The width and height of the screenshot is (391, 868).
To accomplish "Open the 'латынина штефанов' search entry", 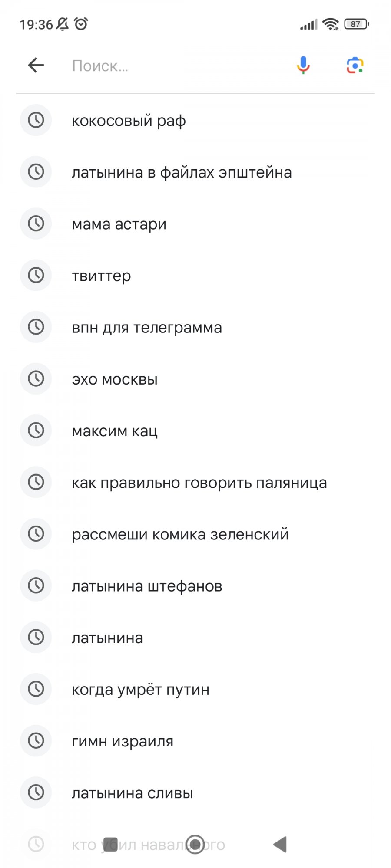I will [x=147, y=585].
